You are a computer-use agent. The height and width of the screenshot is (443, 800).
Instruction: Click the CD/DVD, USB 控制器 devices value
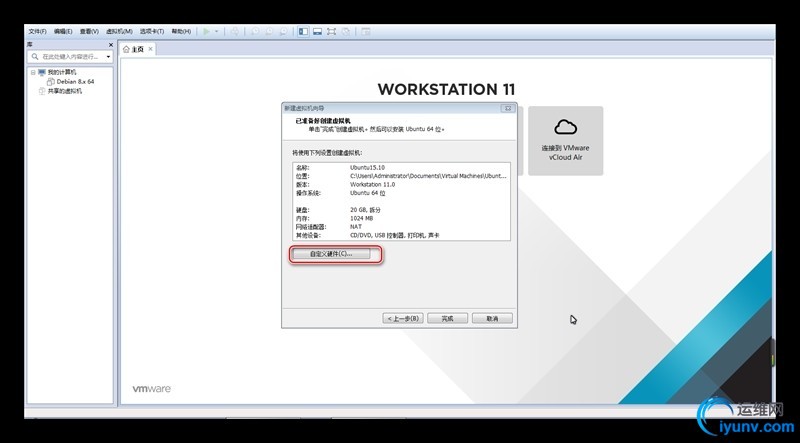tap(394, 235)
